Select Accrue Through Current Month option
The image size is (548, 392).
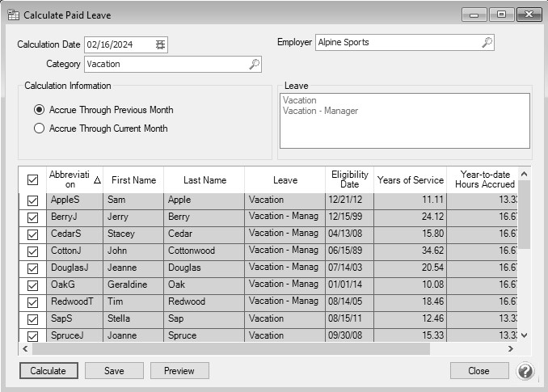(x=39, y=128)
